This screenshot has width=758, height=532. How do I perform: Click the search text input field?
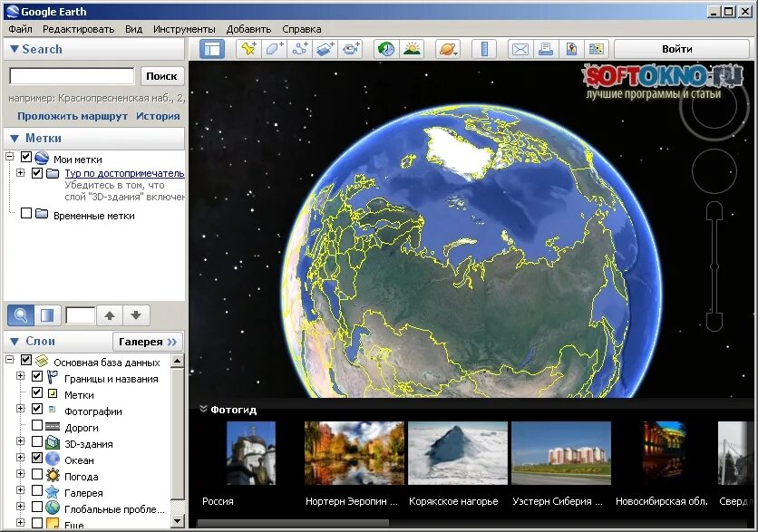click(72, 76)
